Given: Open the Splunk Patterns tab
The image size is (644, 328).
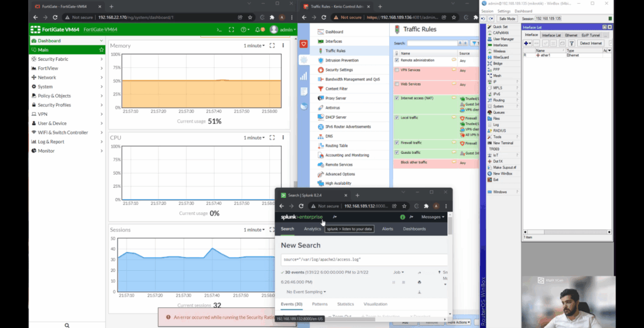Looking at the screenshot, I should click(319, 304).
